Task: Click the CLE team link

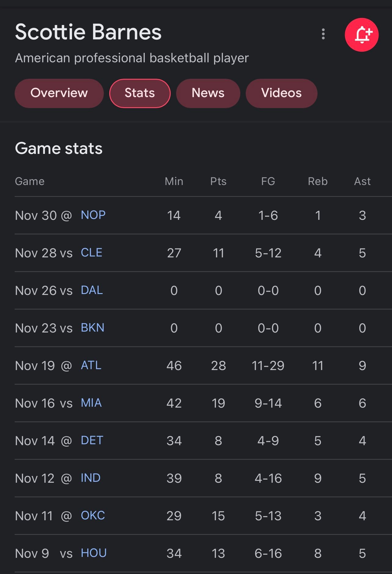Action: (92, 253)
